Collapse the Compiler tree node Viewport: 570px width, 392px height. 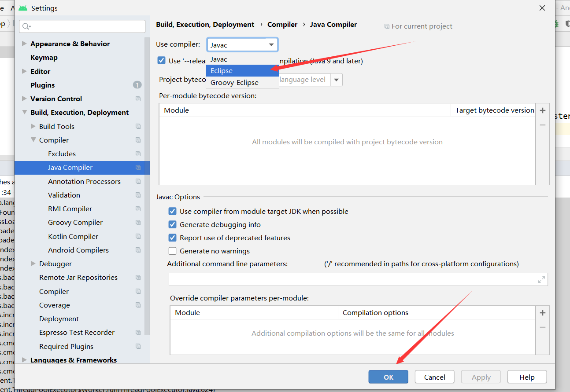pyautogui.click(x=33, y=140)
